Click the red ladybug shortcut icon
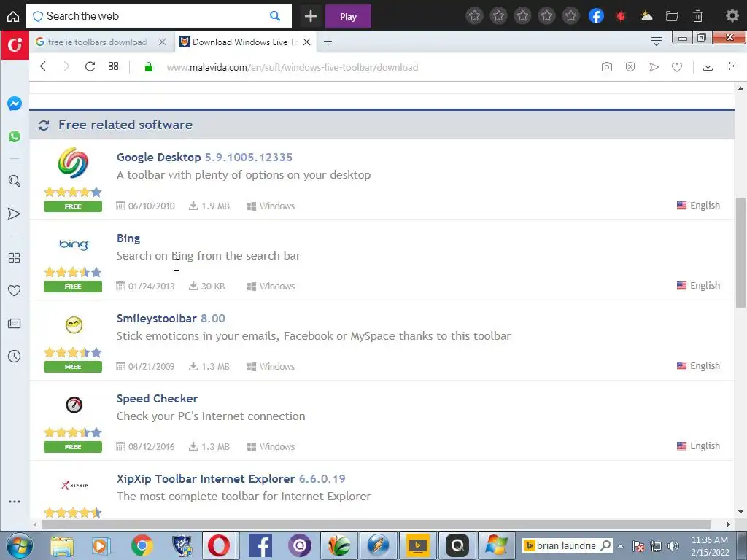Screen dimensions: 747x560 pyautogui.click(x=621, y=16)
